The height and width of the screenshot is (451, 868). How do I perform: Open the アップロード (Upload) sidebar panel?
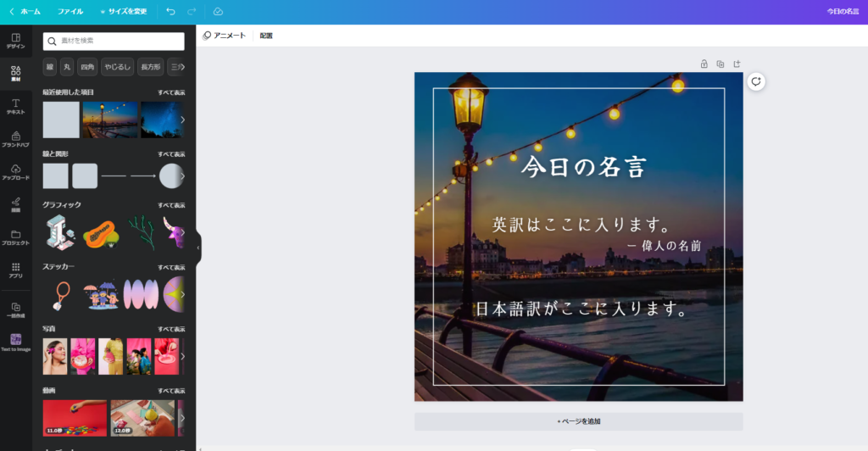click(15, 172)
